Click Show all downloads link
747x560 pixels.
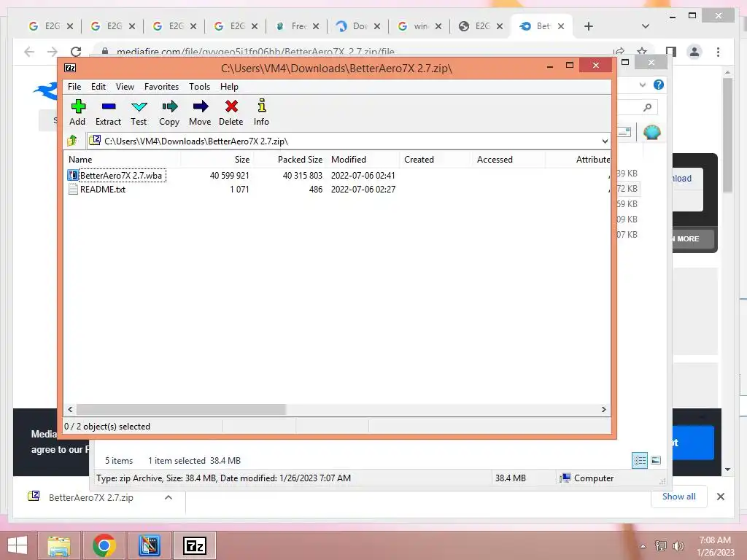(x=679, y=496)
